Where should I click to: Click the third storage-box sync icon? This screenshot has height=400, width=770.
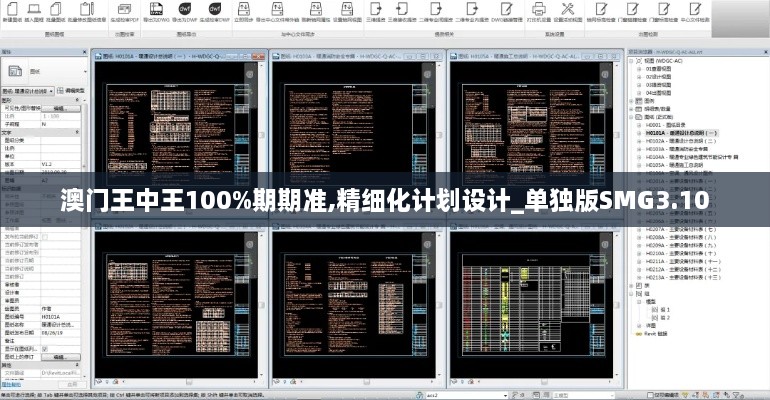316,9
